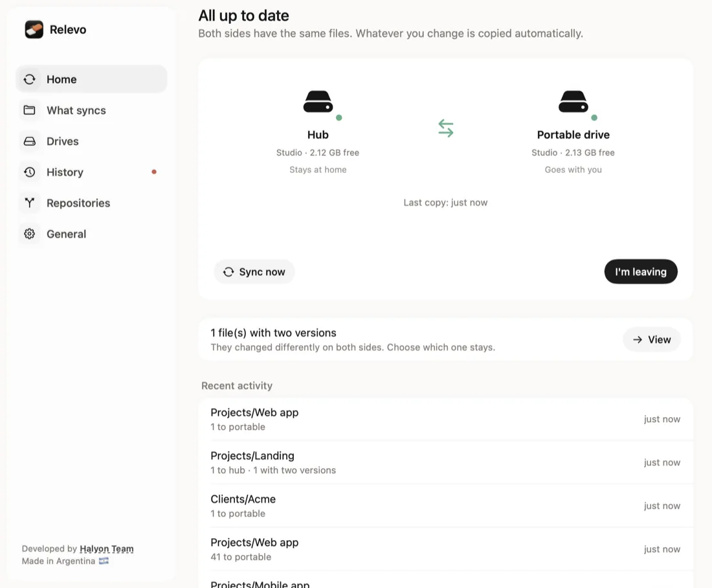
Task: Click the "Recent activity" heading
Action: pos(237,386)
